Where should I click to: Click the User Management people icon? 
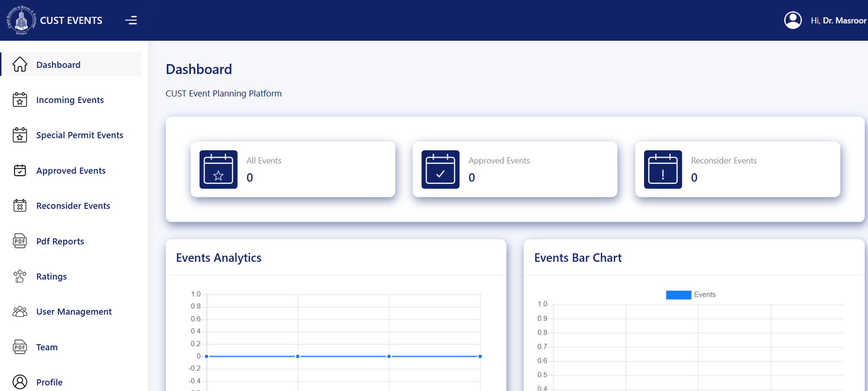tap(20, 312)
